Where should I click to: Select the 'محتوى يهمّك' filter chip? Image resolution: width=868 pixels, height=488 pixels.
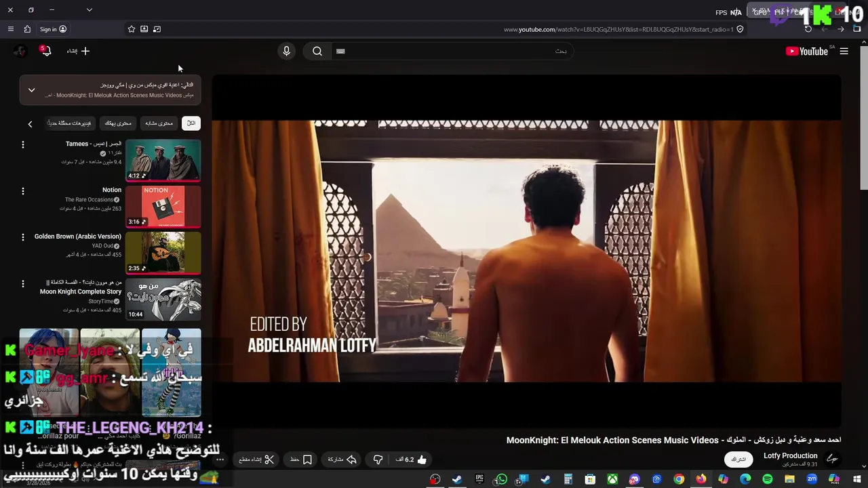(x=119, y=123)
